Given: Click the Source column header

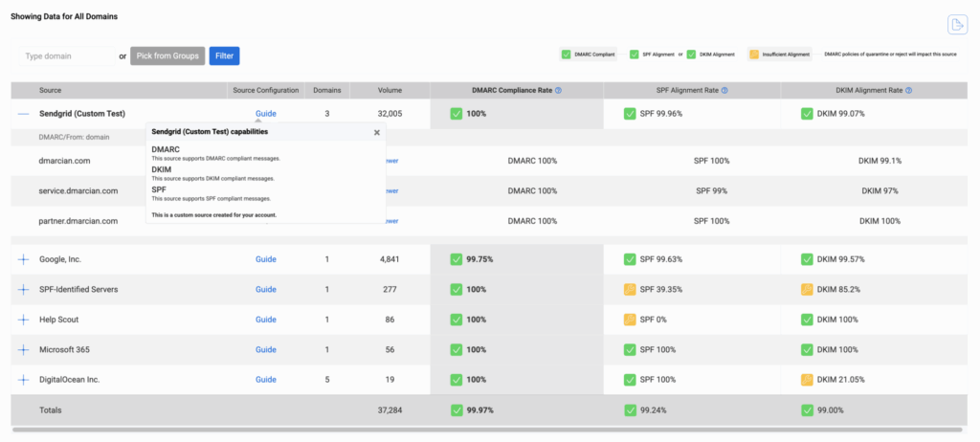Looking at the screenshot, I should click(51, 90).
